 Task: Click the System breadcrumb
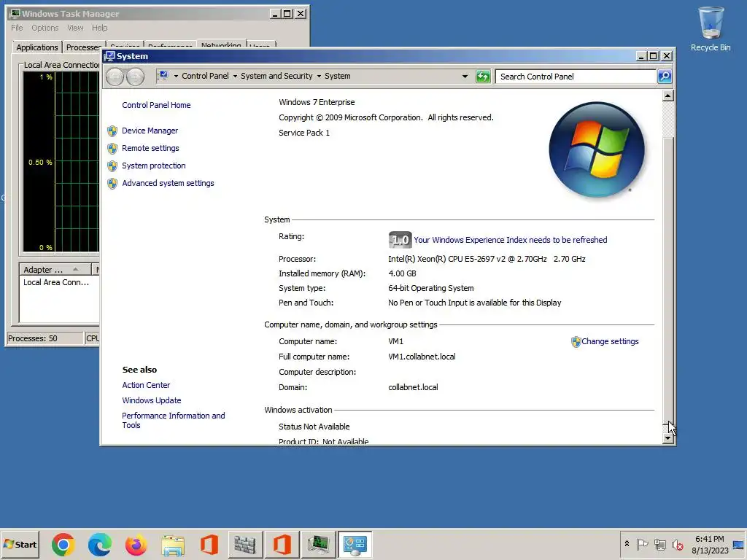tap(337, 76)
